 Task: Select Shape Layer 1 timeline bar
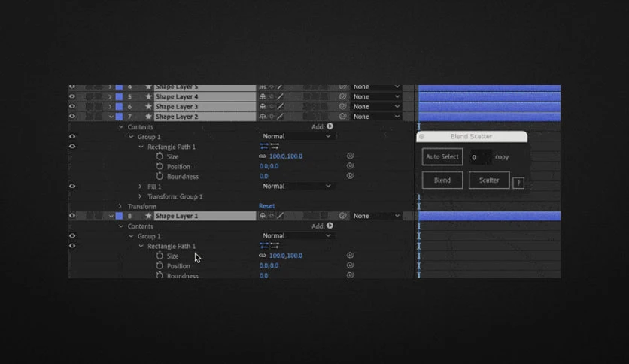point(489,216)
